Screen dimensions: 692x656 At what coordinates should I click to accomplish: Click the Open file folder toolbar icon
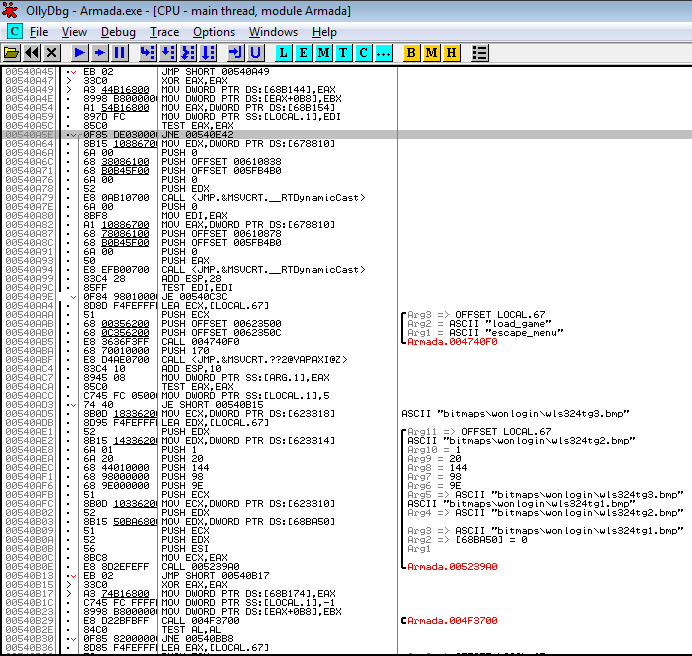11,53
